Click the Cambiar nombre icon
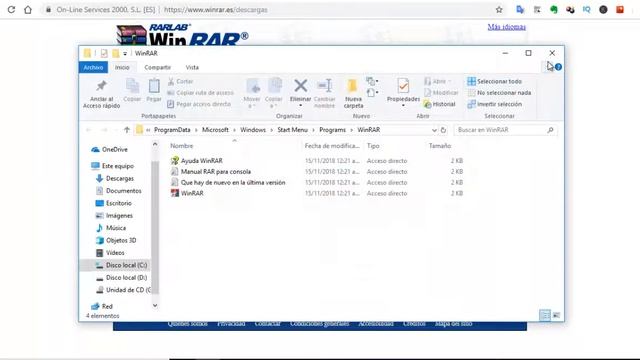The height and width of the screenshot is (360, 640). point(325,86)
